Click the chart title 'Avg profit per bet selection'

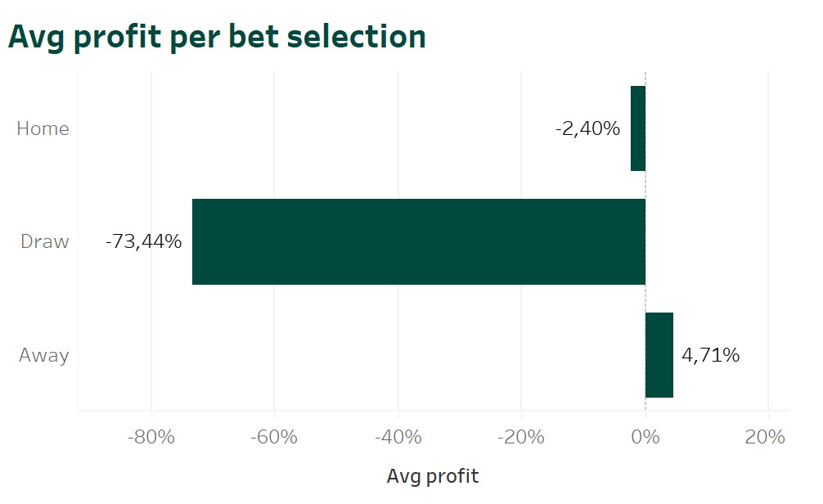(217, 37)
